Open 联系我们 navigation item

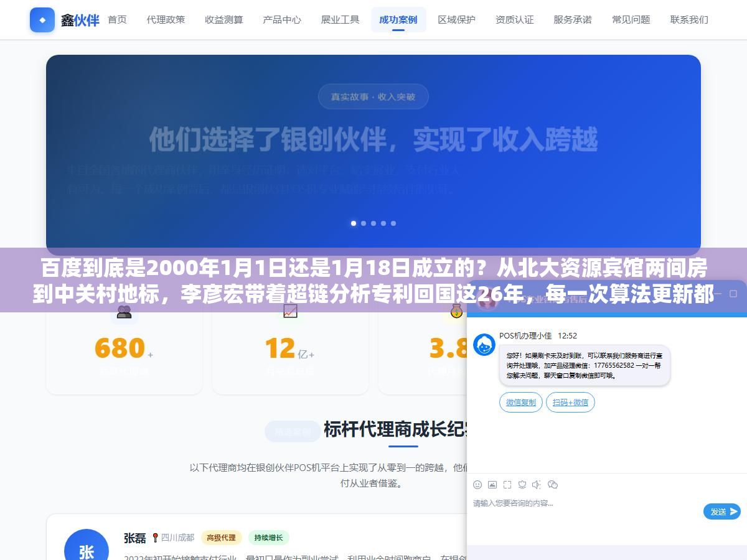click(x=689, y=20)
